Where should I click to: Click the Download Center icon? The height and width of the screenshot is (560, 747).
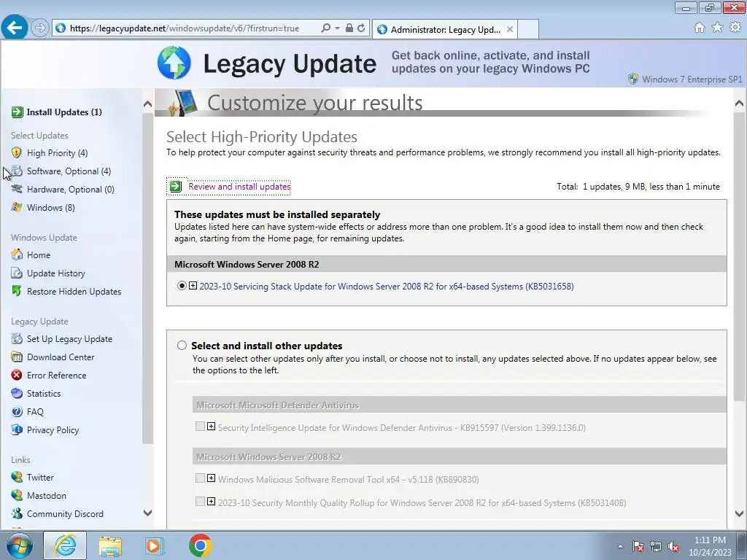17,357
